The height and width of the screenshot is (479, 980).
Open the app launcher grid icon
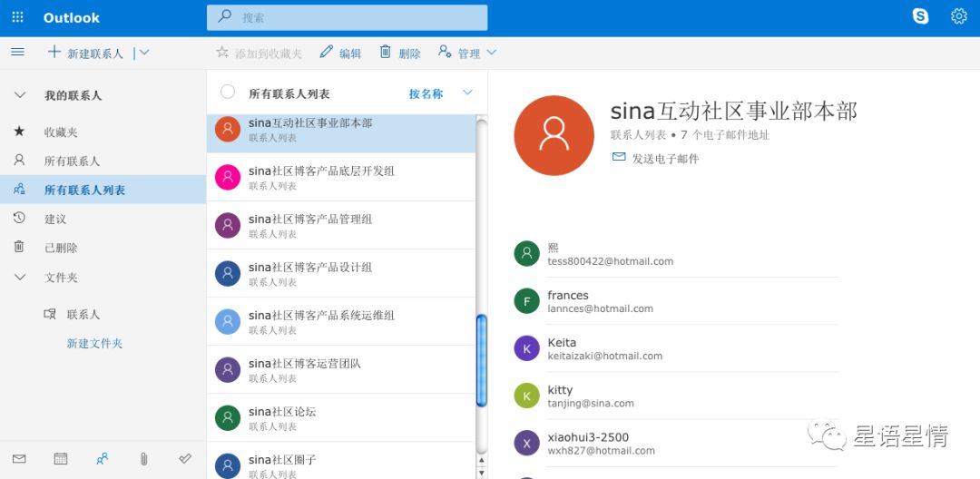(x=17, y=17)
